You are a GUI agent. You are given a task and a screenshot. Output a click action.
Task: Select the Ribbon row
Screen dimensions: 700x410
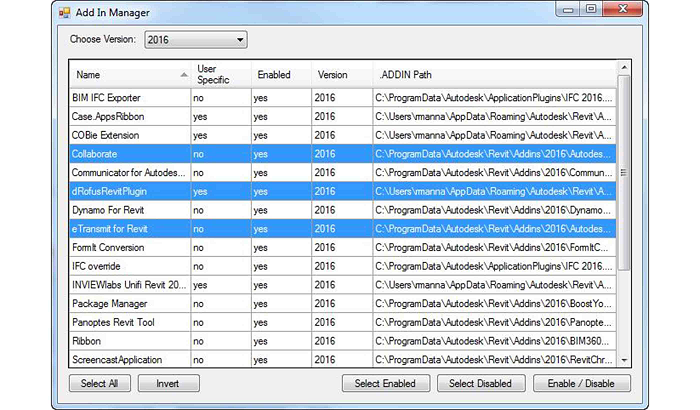(342, 341)
